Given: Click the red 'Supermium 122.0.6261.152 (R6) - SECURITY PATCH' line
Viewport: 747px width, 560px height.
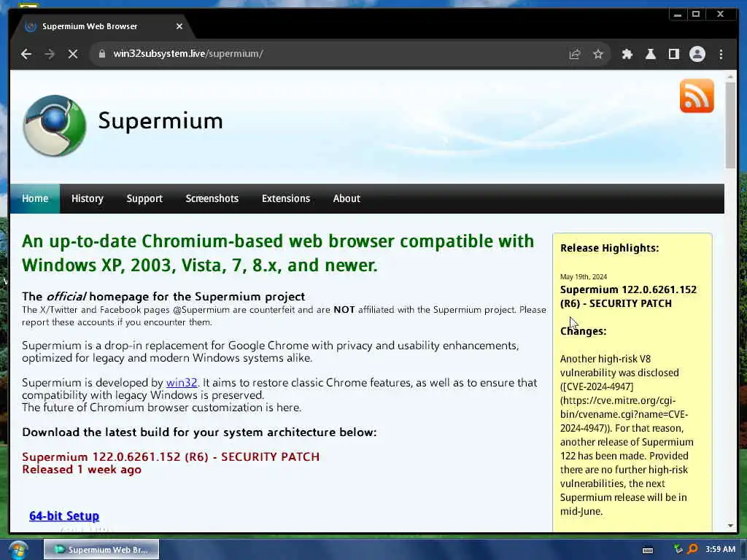Looking at the screenshot, I should 171,456.
